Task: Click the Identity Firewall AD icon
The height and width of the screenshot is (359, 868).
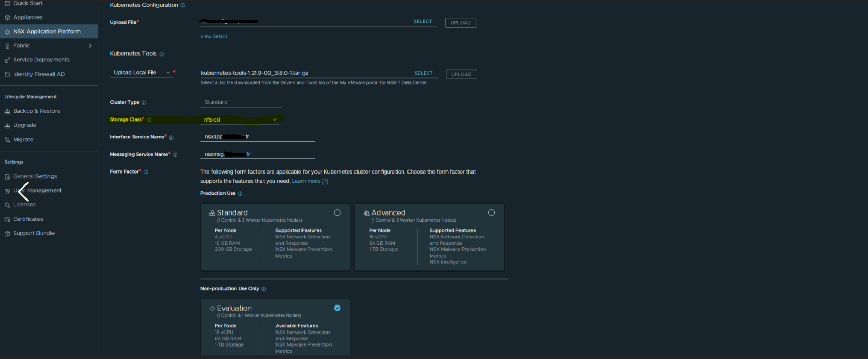Action: tap(7, 74)
